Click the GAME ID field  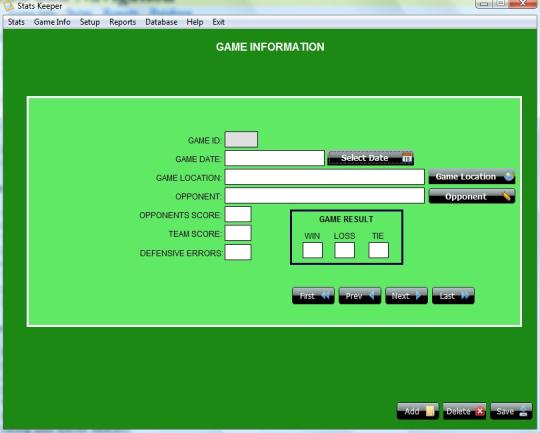tap(241, 140)
